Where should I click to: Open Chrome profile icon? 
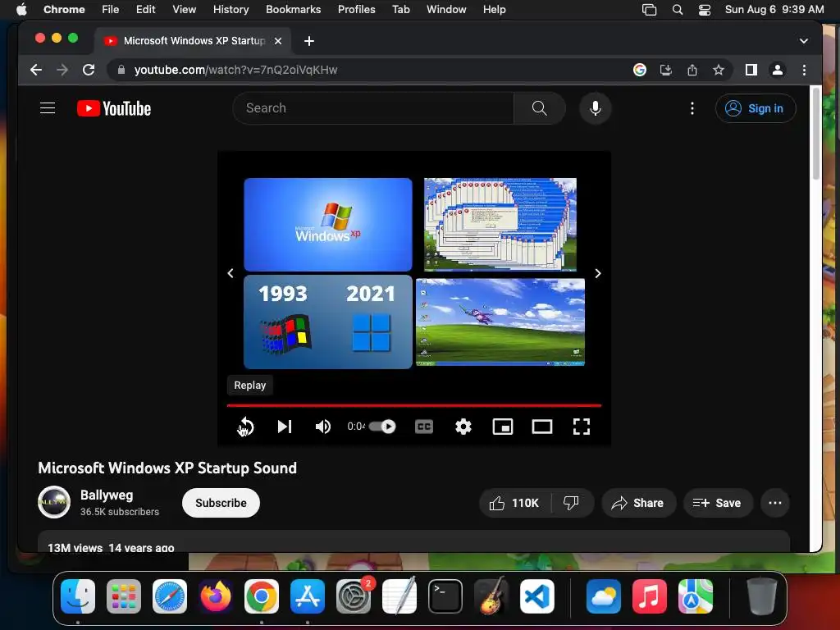[778, 70]
